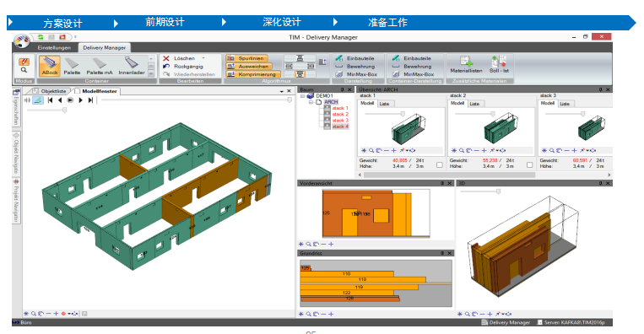Viewport: 644px width, 334px height.
Task: Select the ABock container icon
Action: (x=50, y=66)
